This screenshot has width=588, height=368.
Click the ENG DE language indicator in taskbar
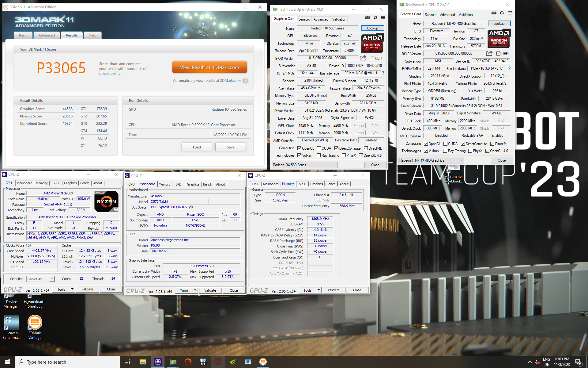click(x=546, y=362)
